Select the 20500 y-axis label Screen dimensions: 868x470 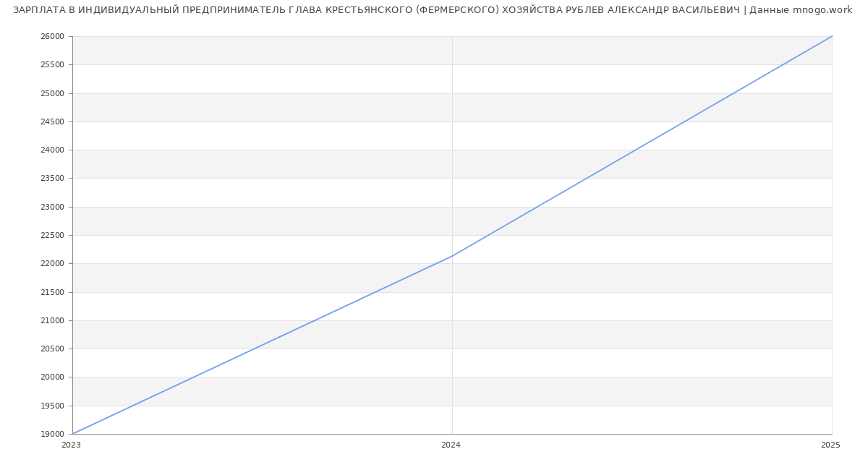(x=53, y=349)
